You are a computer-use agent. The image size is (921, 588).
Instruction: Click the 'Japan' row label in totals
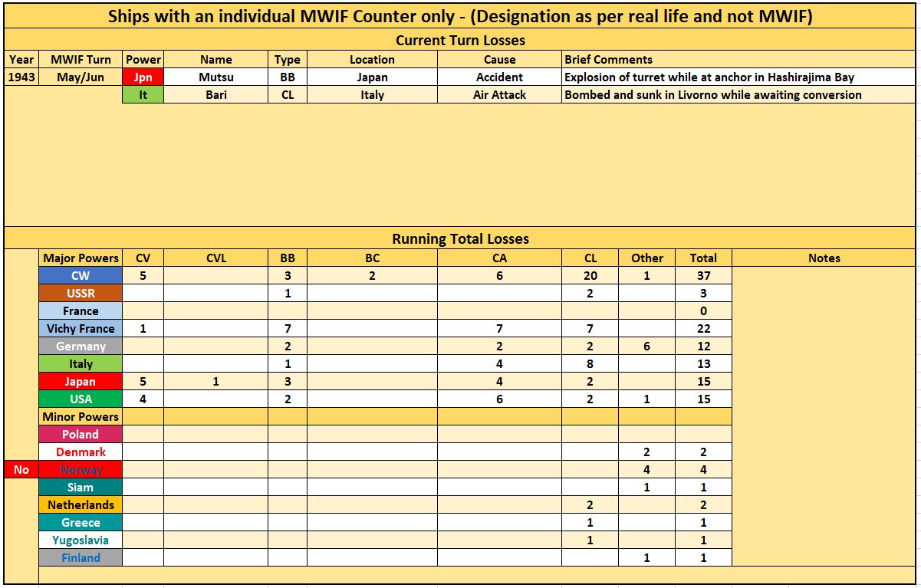coord(81,382)
